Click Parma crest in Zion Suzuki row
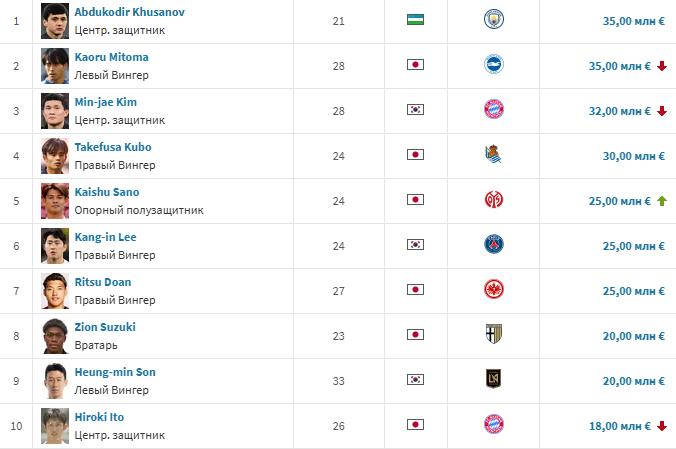The image size is (676, 449). pos(493,335)
